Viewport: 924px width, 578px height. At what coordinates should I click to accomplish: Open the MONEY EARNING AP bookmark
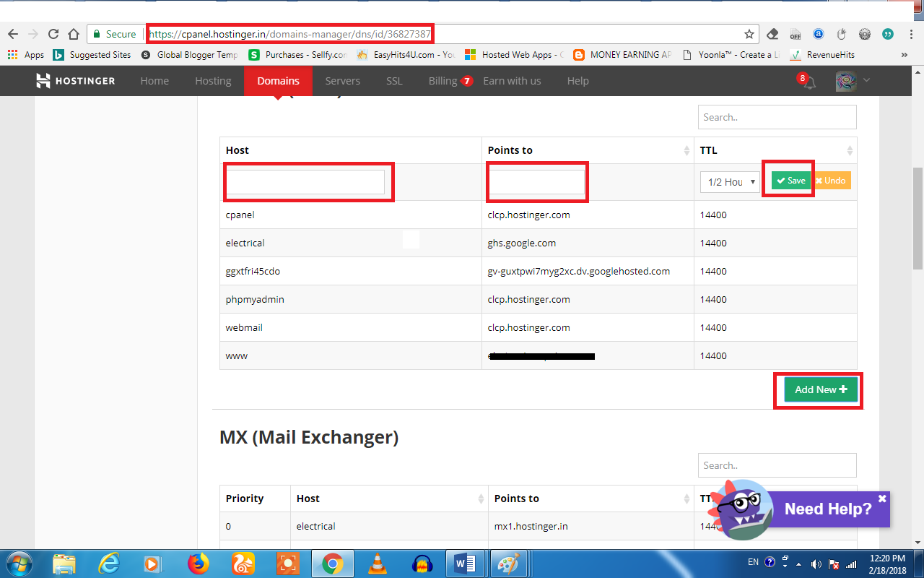pyautogui.click(x=623, y=54)
